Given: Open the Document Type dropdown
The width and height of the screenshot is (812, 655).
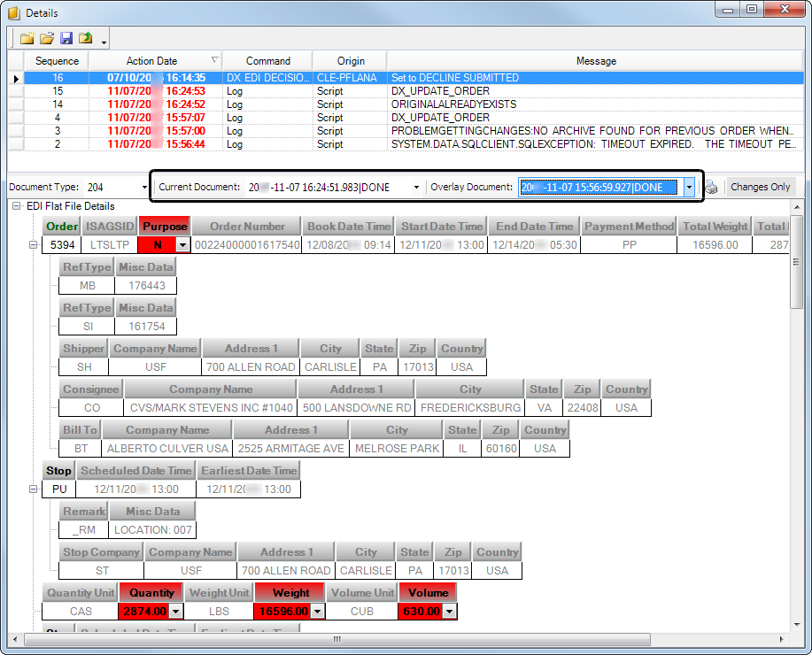Looking at the screenshot, I should coord(144,188).
